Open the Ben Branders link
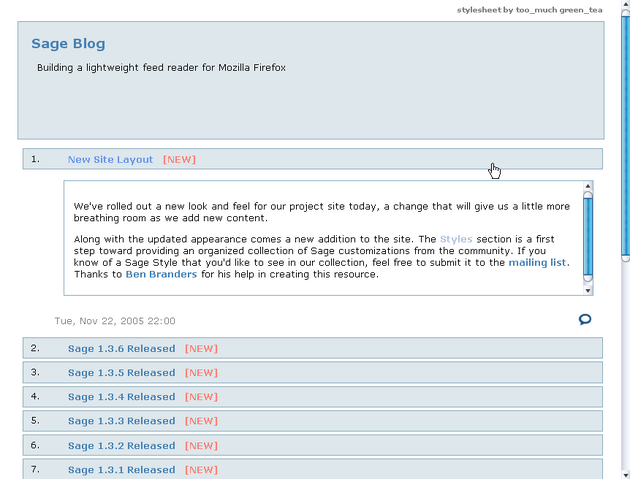630x479 pixels. point(161,274)
